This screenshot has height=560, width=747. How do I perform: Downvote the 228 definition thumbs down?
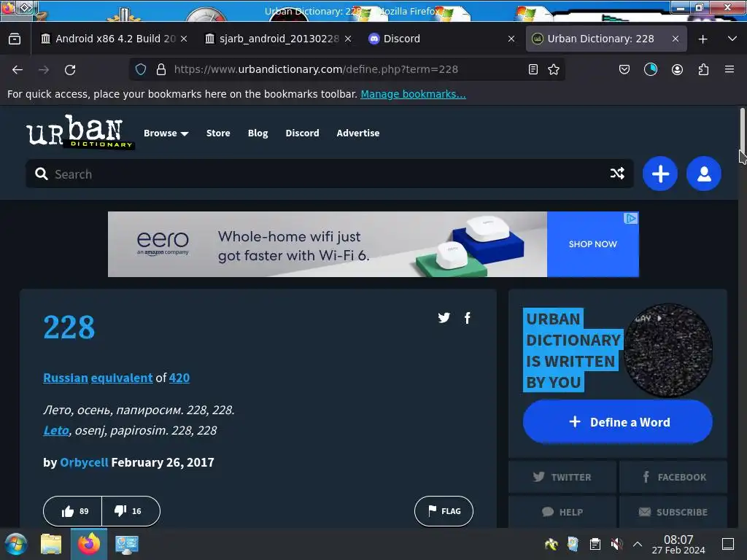pos(131,511)
